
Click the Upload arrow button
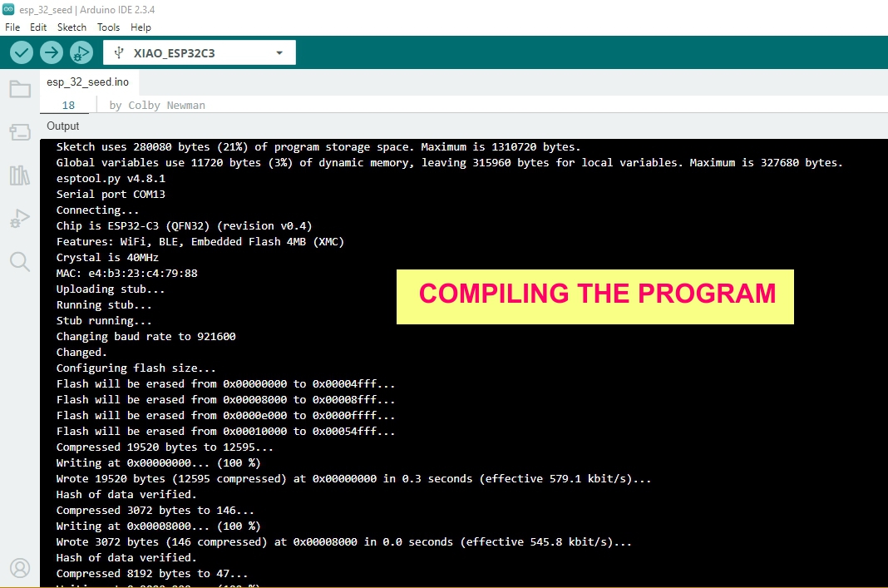[51, 52]
